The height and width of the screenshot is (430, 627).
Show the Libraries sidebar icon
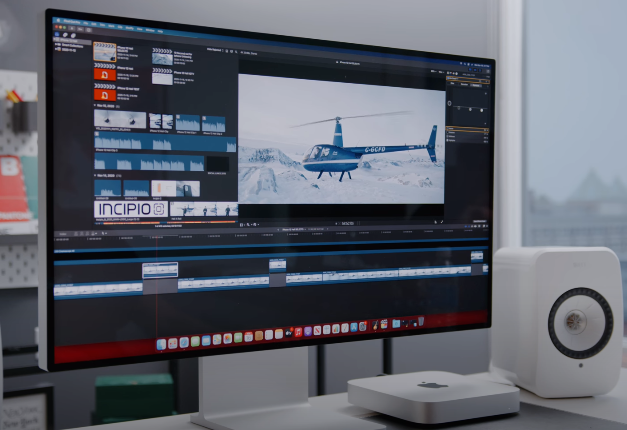click(57, 34)
